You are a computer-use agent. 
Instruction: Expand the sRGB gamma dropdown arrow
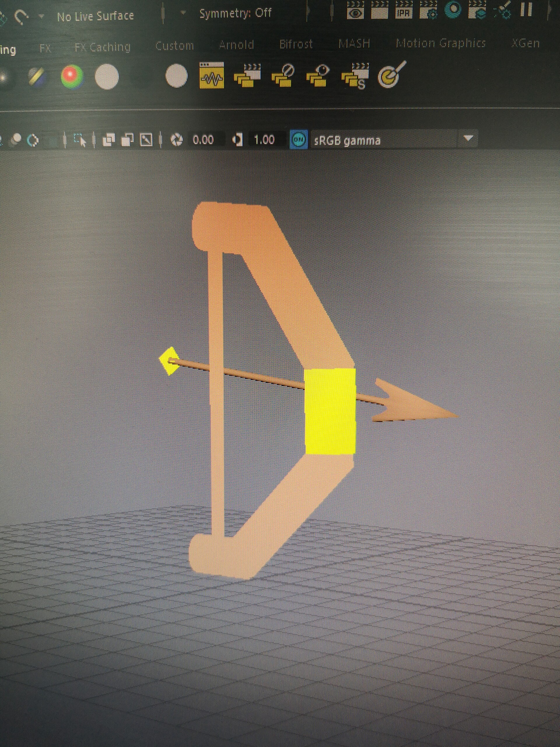coord(468,139)
